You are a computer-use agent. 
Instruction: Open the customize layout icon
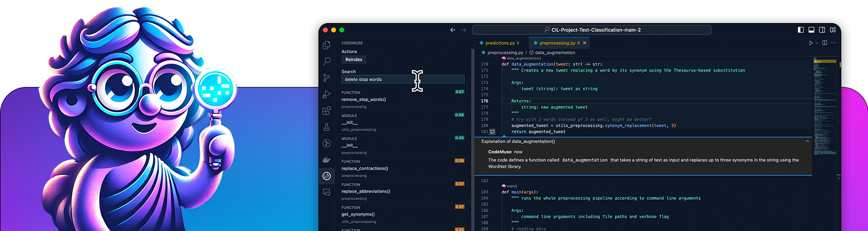pos(833,30)
